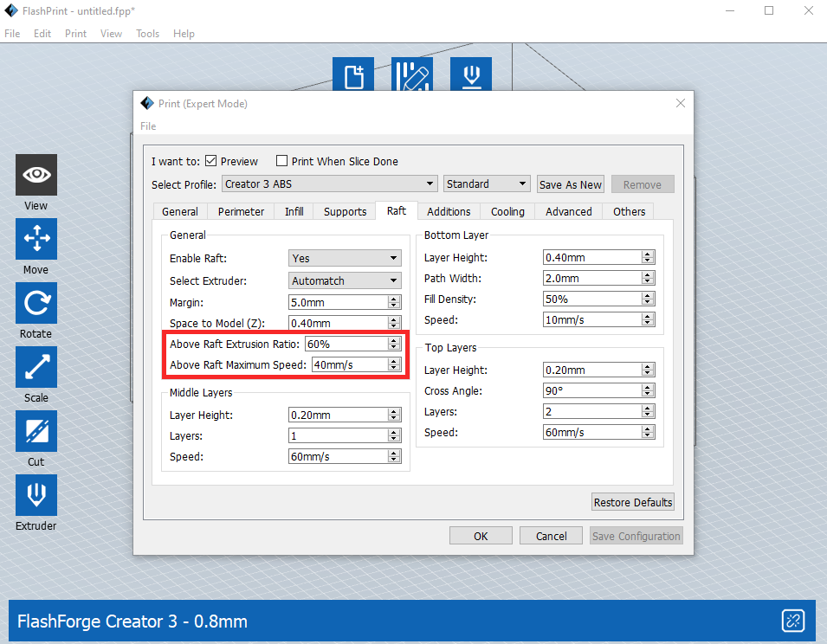Adjust Bottom Layer Path Width stepper
Image resolution: width=827 pixels, height=644 pixels.
(649, 278)
